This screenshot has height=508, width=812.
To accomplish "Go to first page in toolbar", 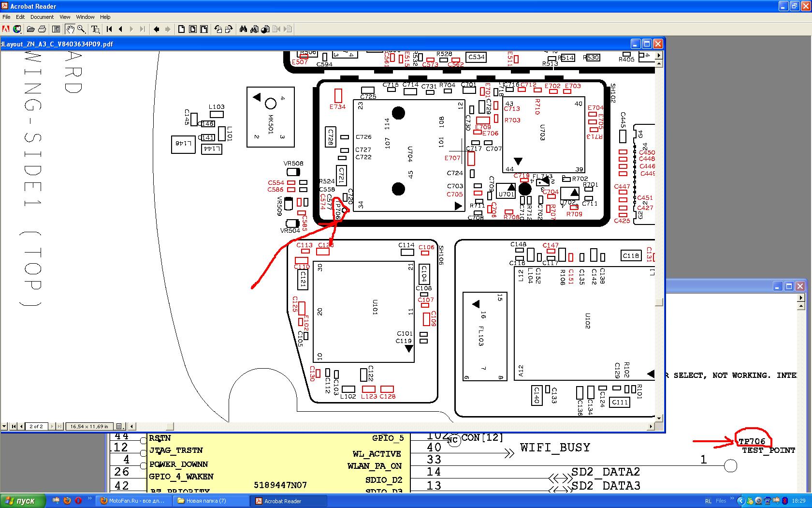I will [x=109, y=29].
